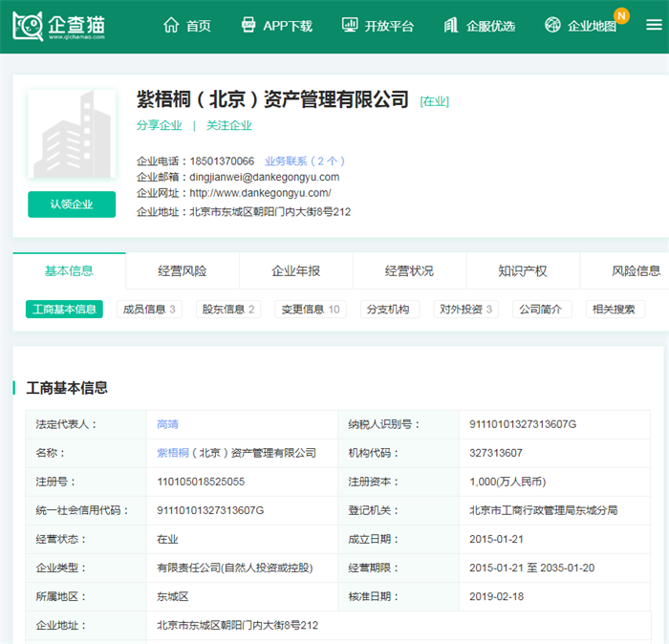Click 所属地区 value 东城区
The height and width of the screenshot is (644, 669).
pos(173,596)
